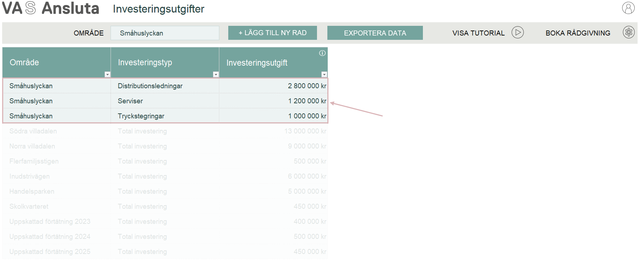Click the Område input field with Småhuslyckan
This screenshot has width=644, height=264.
165,33
